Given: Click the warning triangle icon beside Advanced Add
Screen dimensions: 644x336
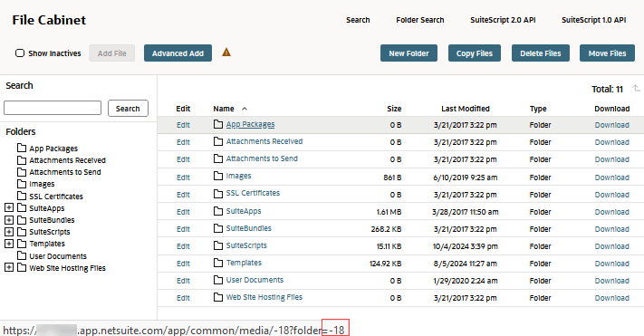Looking at the screenshot, I should pos(226,53).
